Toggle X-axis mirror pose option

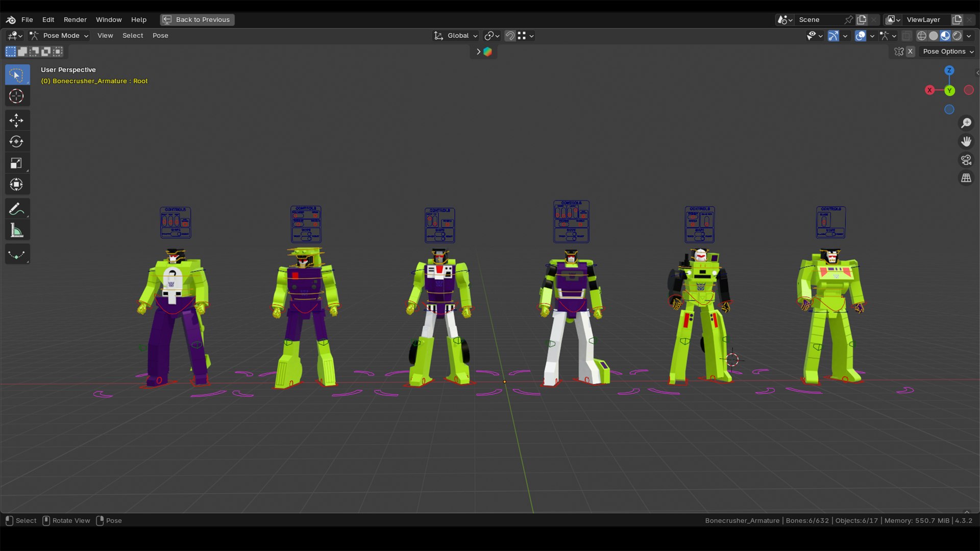[x=910, y=52]
